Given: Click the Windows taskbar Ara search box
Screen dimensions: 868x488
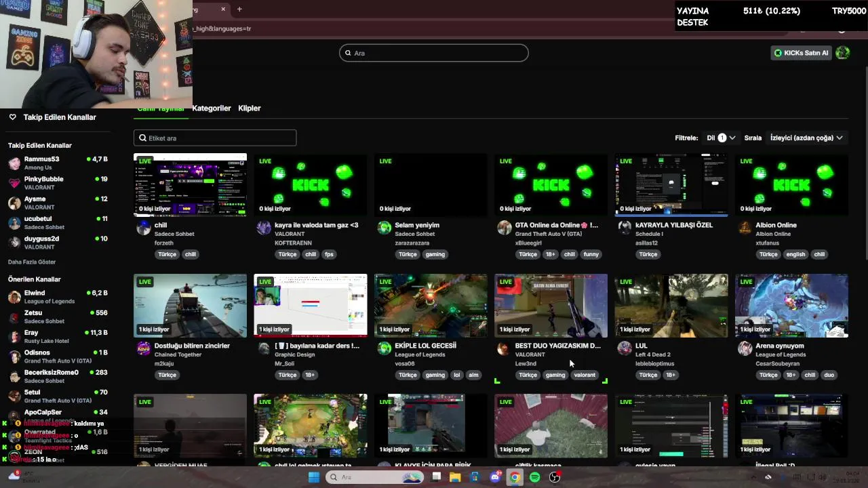Looking at the screenshot, I should (374, 477).
